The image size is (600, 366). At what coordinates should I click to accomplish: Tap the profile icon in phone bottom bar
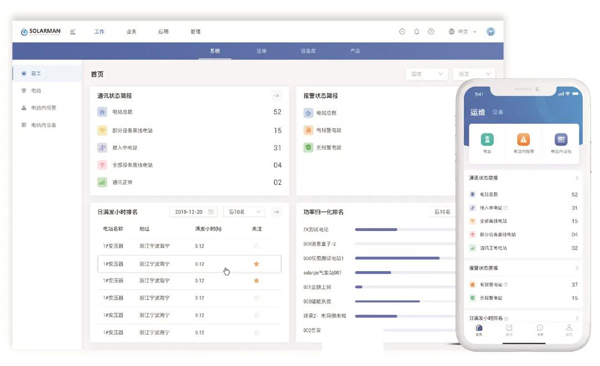click(569, 328)
